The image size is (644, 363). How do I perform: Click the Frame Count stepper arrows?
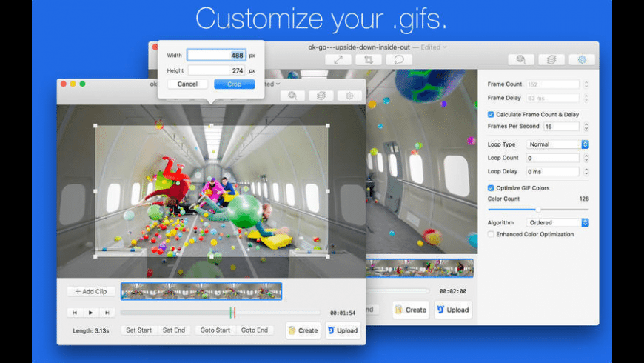click(x=586, y=84)
